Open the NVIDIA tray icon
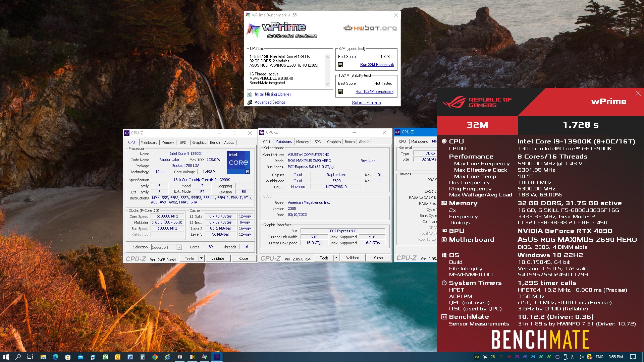644x362 pixels. pos(477,357)
